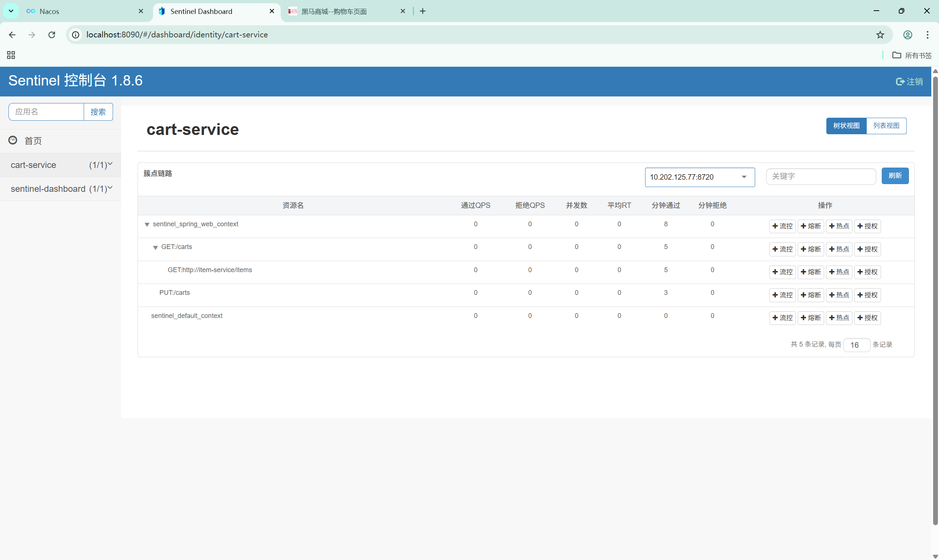Open the browser apps grid icon
The width and height of the screenshot is (939, 560).
point(11,55)
